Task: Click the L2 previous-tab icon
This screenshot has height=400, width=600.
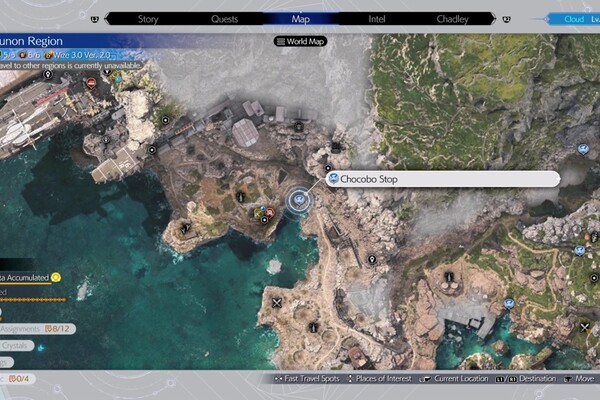Action: click(x=95, y=19)
